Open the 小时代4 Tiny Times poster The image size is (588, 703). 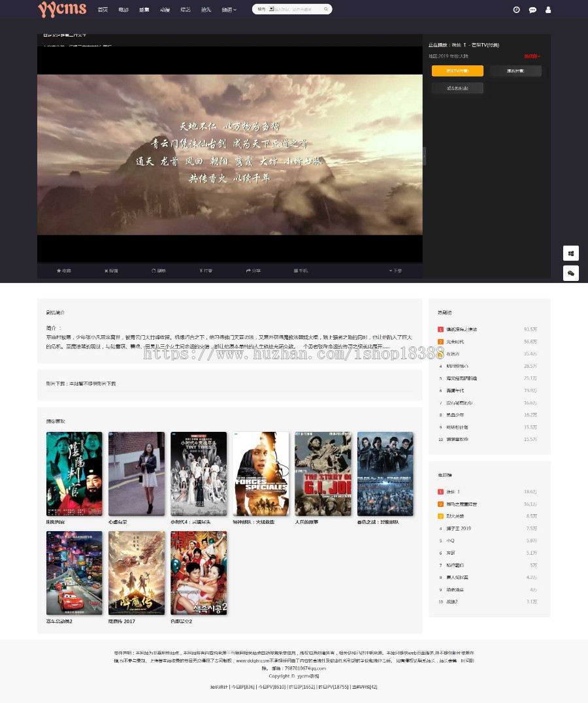[199, 474]
